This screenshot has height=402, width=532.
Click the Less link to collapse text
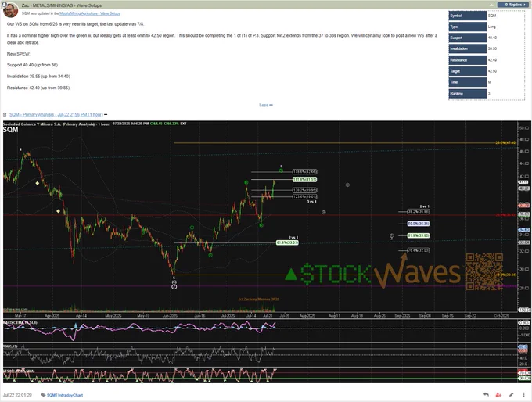pyautogui.click(x=266, y=105)
